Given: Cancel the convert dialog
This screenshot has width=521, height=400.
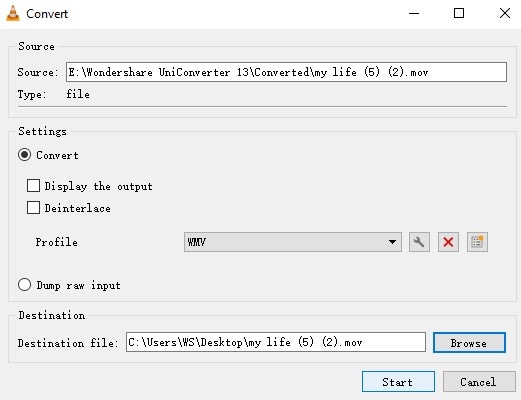Looking at the screenshot, I should pos(479,382).
